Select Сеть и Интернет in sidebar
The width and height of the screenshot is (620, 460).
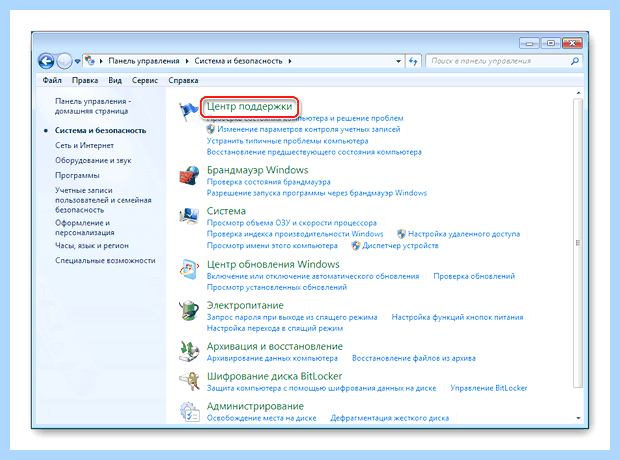84,145
